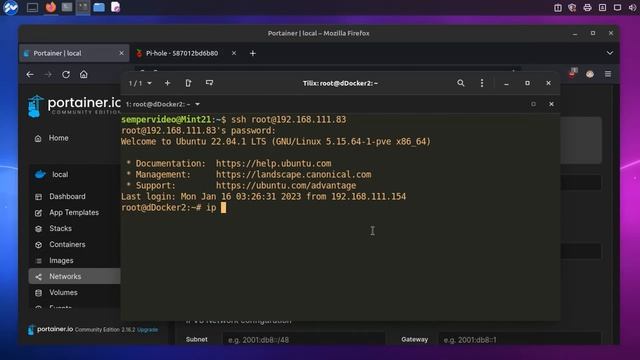This screenshot has height=360, width=640.
Task: Close the Tilix terminal pane
Action: click(x=551, y=104)
